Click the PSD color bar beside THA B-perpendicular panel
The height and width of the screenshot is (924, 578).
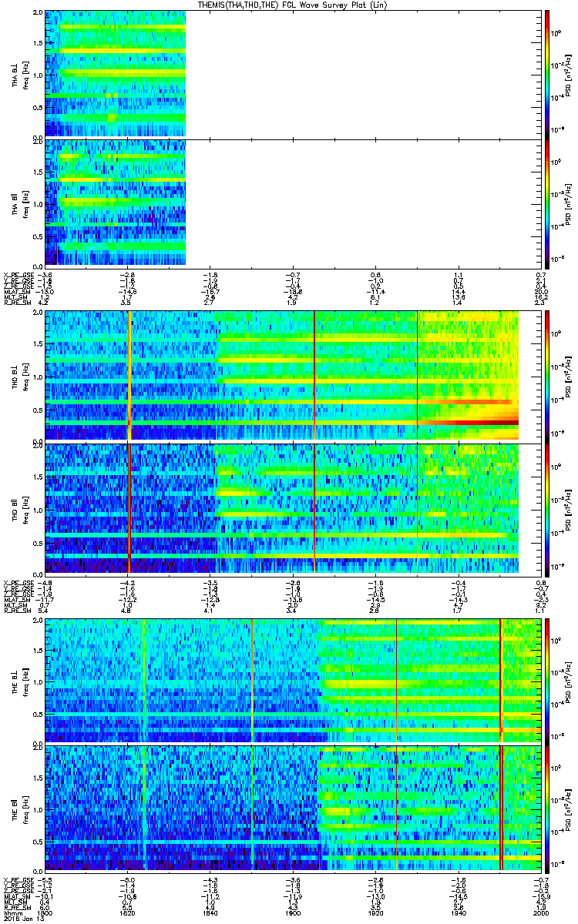pyautogui.click(x=547, y=74)
